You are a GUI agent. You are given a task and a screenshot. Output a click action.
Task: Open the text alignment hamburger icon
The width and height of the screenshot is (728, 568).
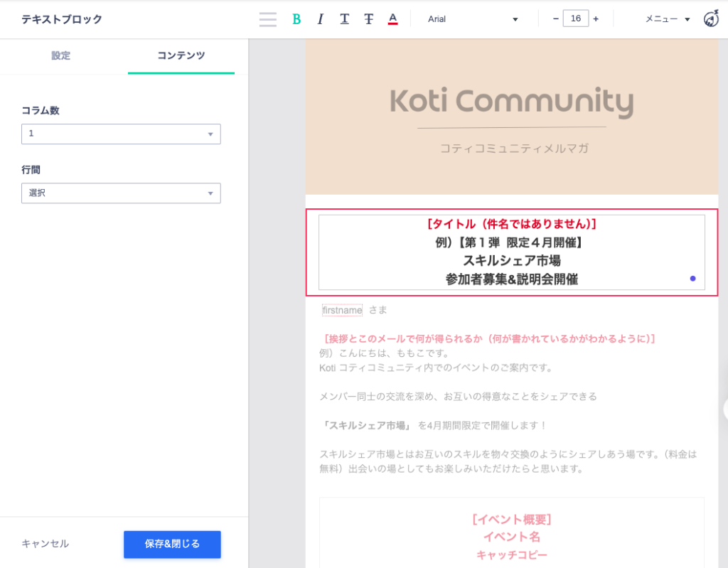pyautogui.click(x=268, y=19)
